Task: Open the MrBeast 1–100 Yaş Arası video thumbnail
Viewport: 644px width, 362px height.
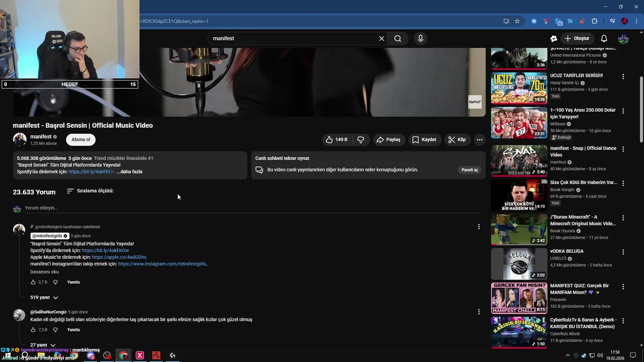Action: [519, 122]
